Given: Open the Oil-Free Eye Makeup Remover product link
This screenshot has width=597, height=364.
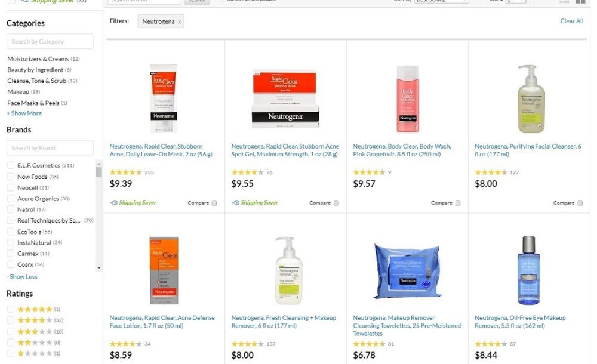Looking at the screenshot, I should pos(520,322).
